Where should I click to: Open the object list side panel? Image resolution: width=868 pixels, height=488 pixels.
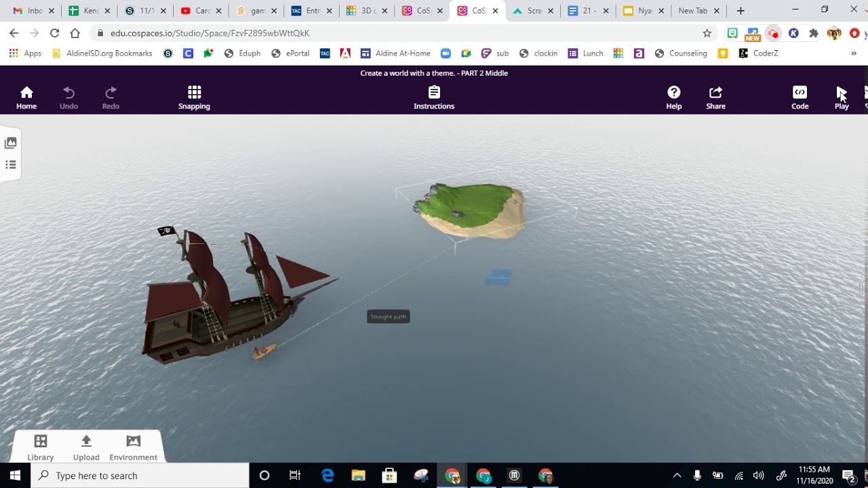point(10,165)
